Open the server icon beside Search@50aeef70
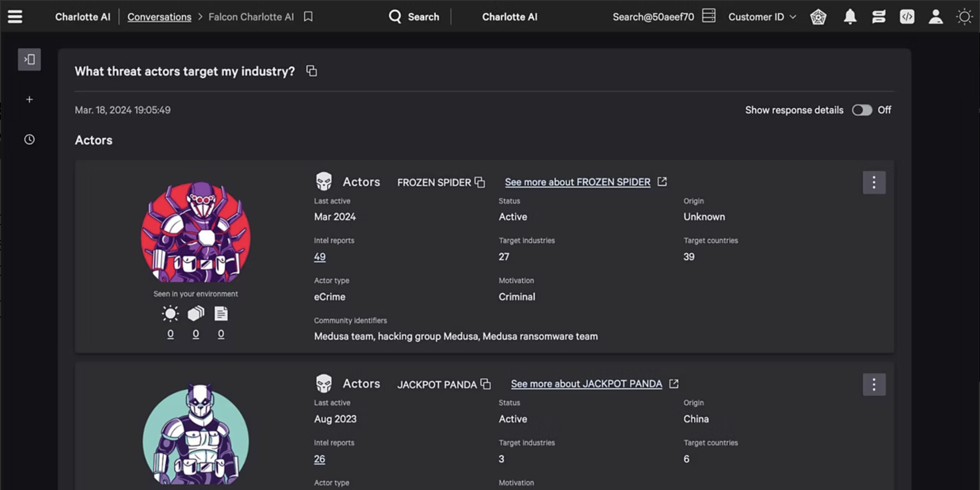 pos(709,16)
